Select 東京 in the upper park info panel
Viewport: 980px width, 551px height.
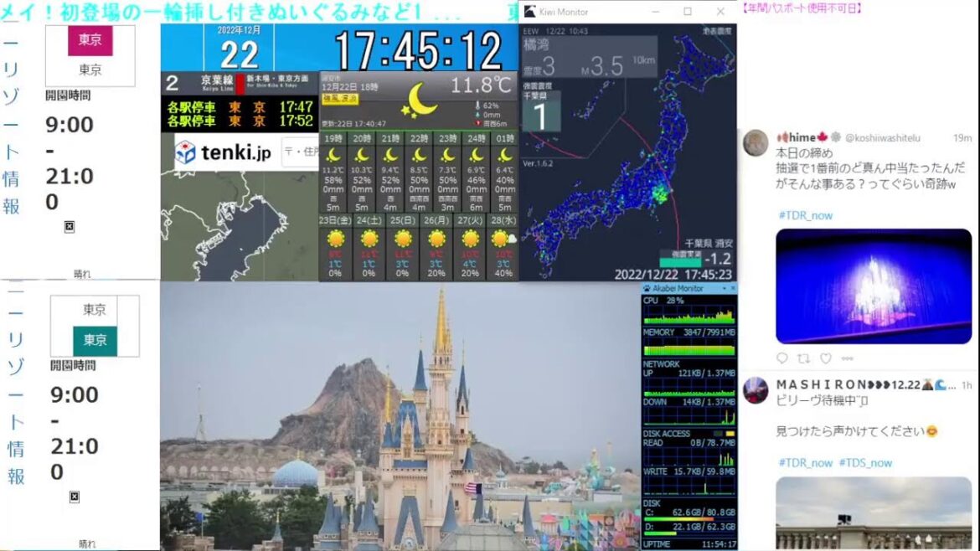90,39
